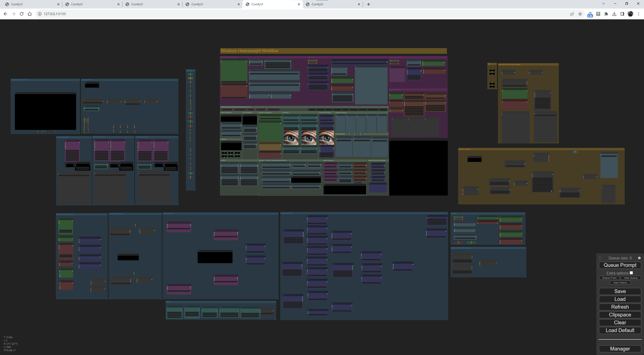Click the Clipspace icon
Viewport: 644px width, 355px height.
pos(620,314)
